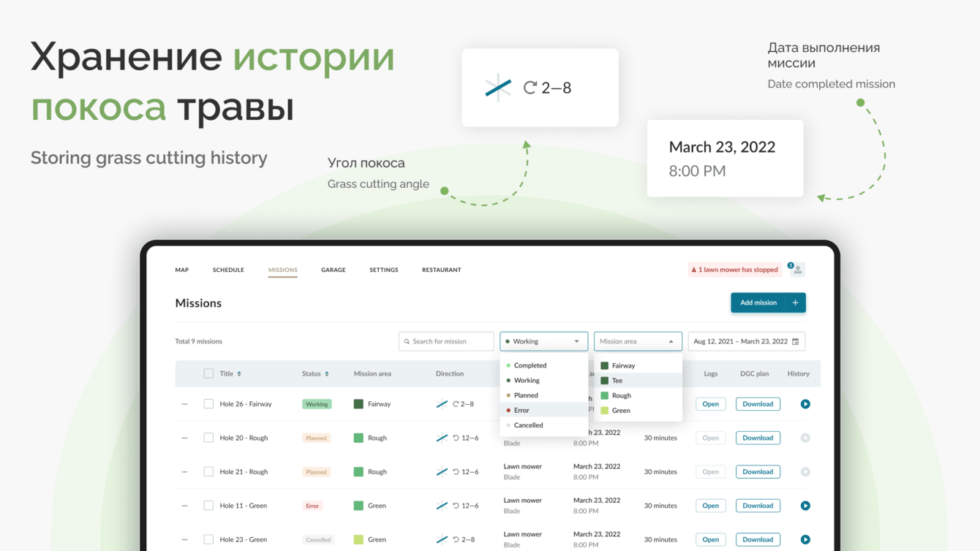Open the lawn mower has stopped alert

(735, 270)
